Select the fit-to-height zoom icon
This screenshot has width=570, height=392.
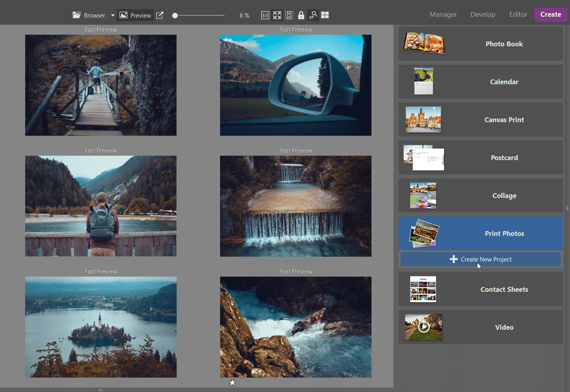pos(289,15)
